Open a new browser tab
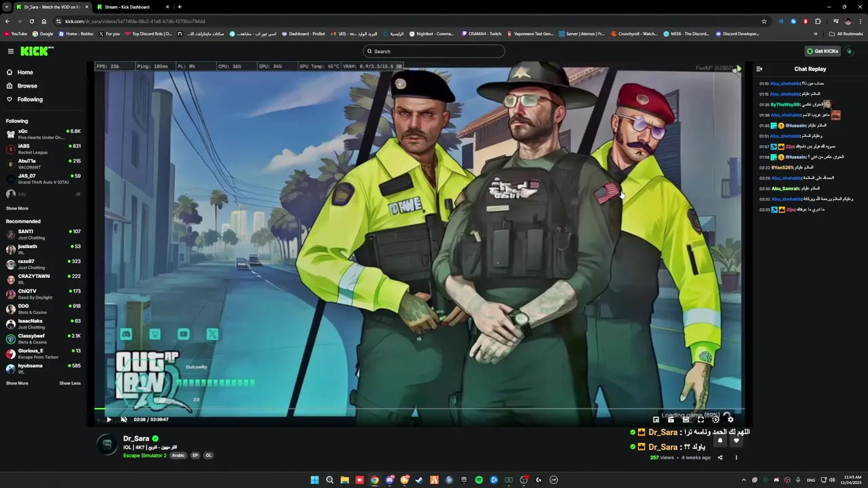Image resolution: width=868 pixels, height=488 pixels. [x=180, y=7]
